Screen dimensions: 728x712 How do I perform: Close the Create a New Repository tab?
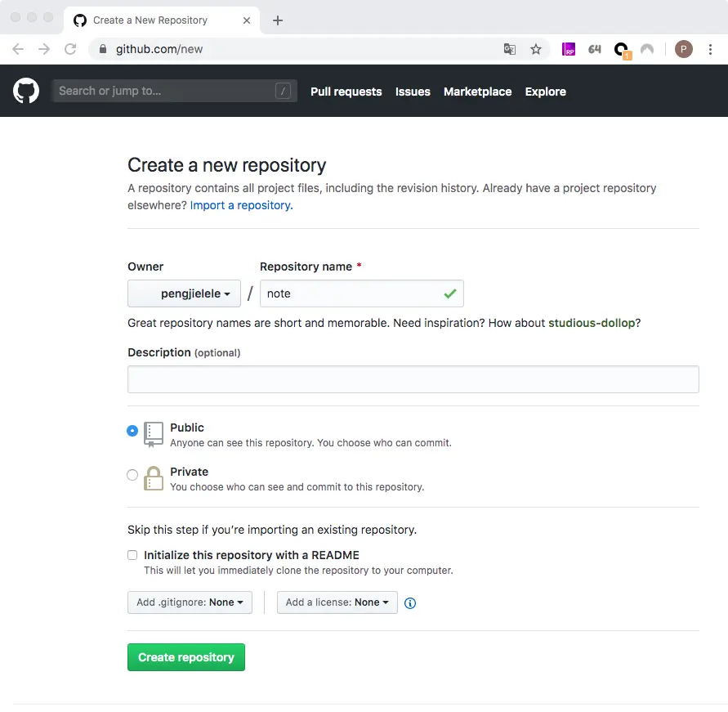(x=247, y=20)
